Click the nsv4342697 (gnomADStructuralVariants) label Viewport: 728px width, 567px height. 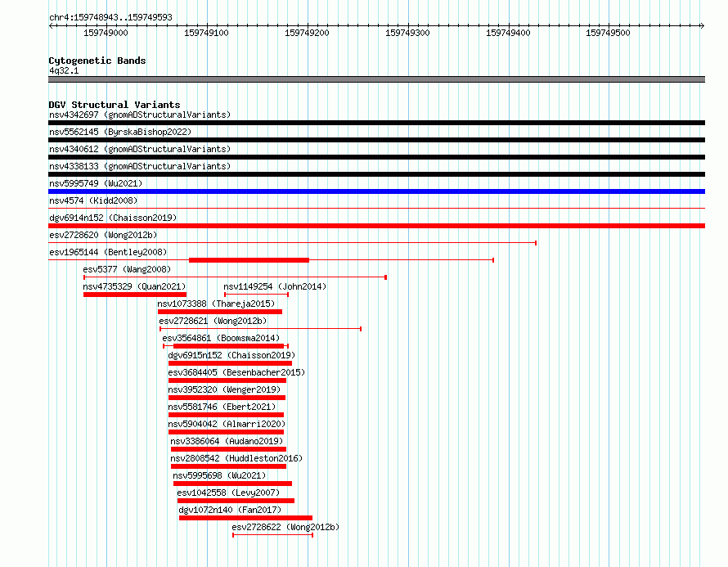coord(140,115)
